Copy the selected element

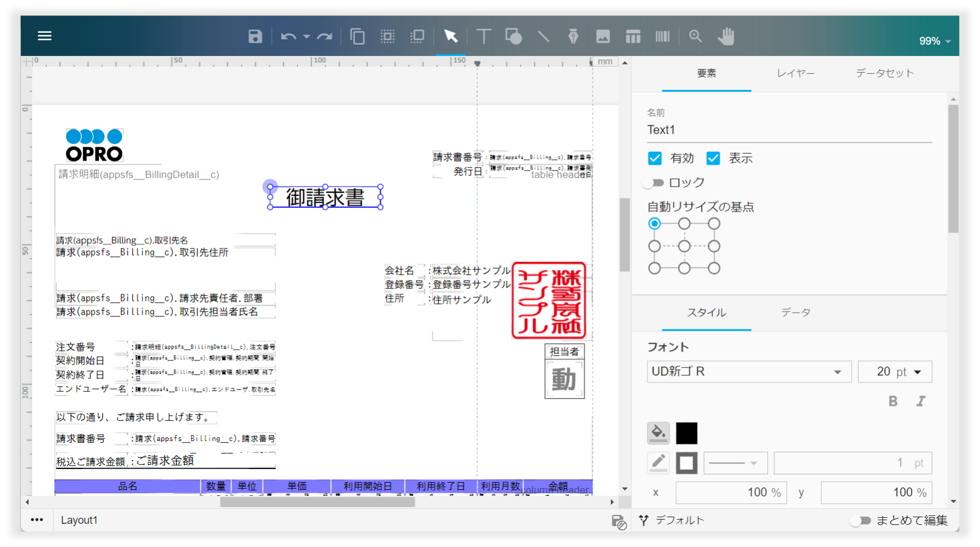click(357, 36)
